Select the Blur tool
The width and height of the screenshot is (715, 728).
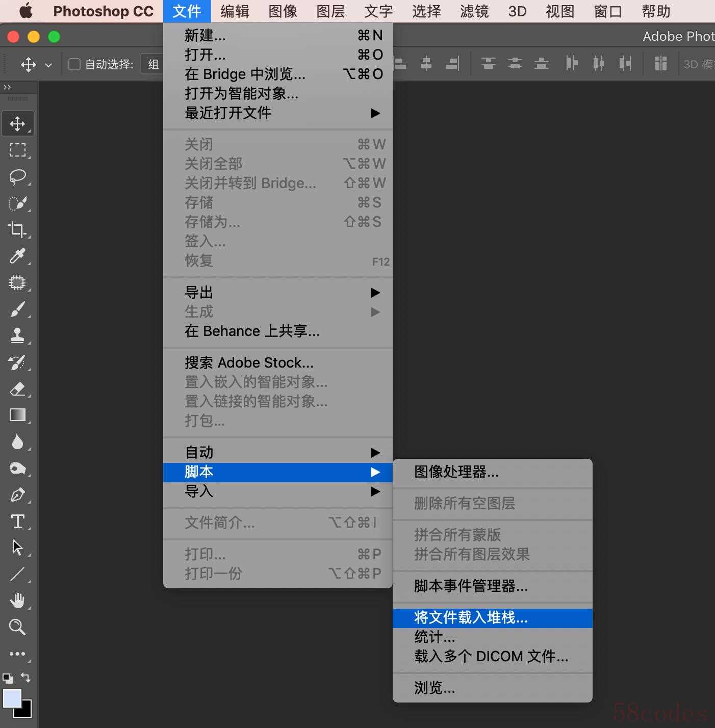tap(18, 441)
